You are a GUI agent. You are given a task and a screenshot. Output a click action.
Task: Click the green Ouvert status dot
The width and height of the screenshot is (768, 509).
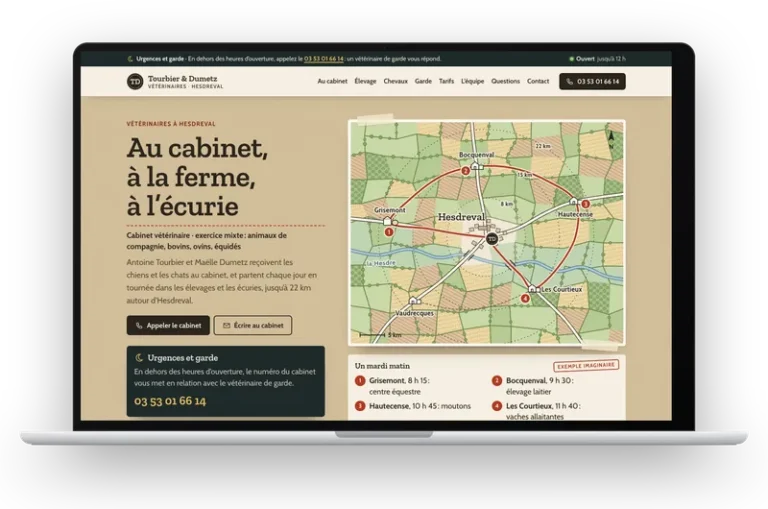tap(571, 59)
